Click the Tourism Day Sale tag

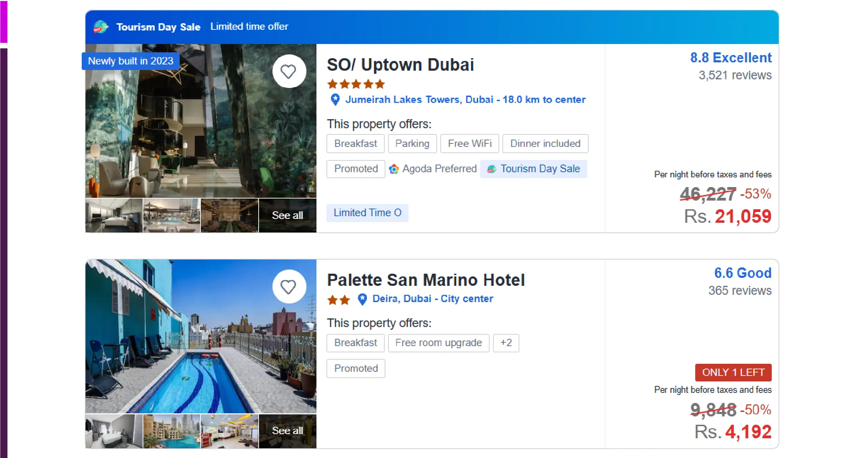[533, 169]
